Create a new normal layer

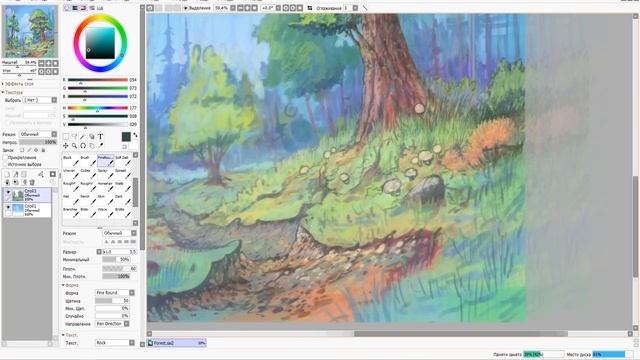tap(7, 174)
